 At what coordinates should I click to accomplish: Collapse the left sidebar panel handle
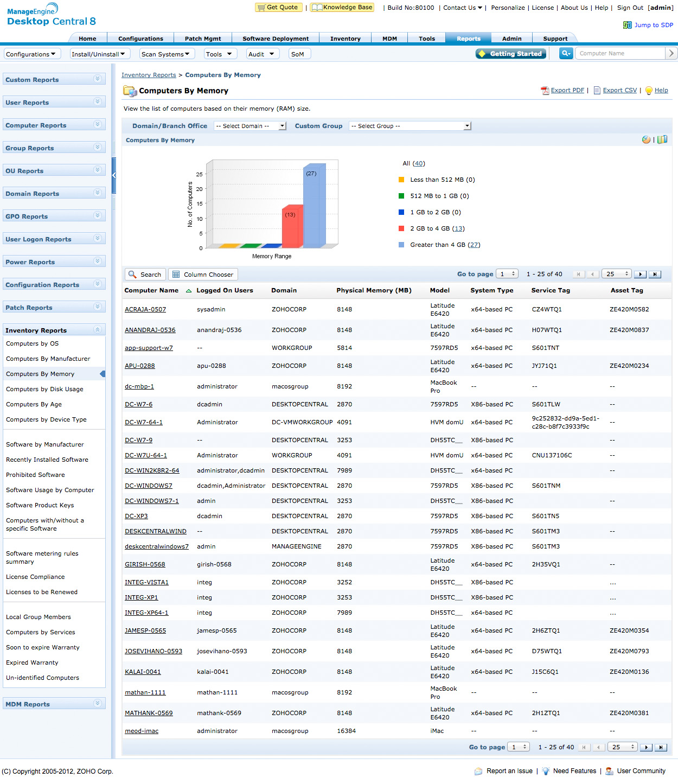tap(114, 175)
